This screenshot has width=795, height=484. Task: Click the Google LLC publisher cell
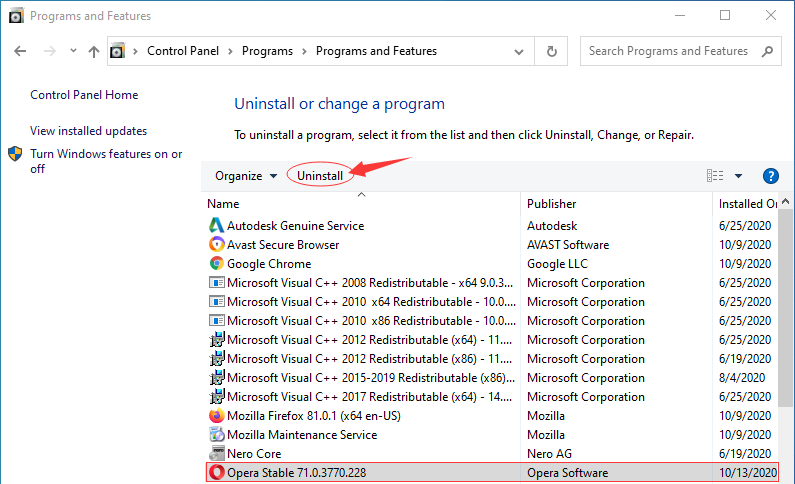[x=557, y=264]
